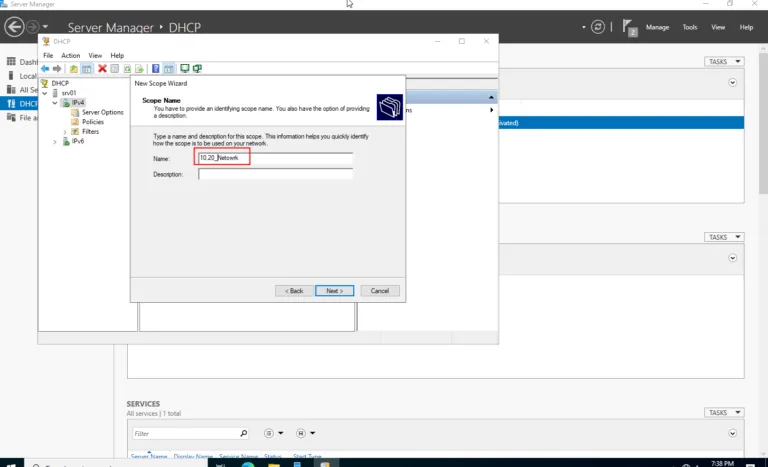Click the Edge browser icon on the taskbar
768x467 pixels.
248,464
